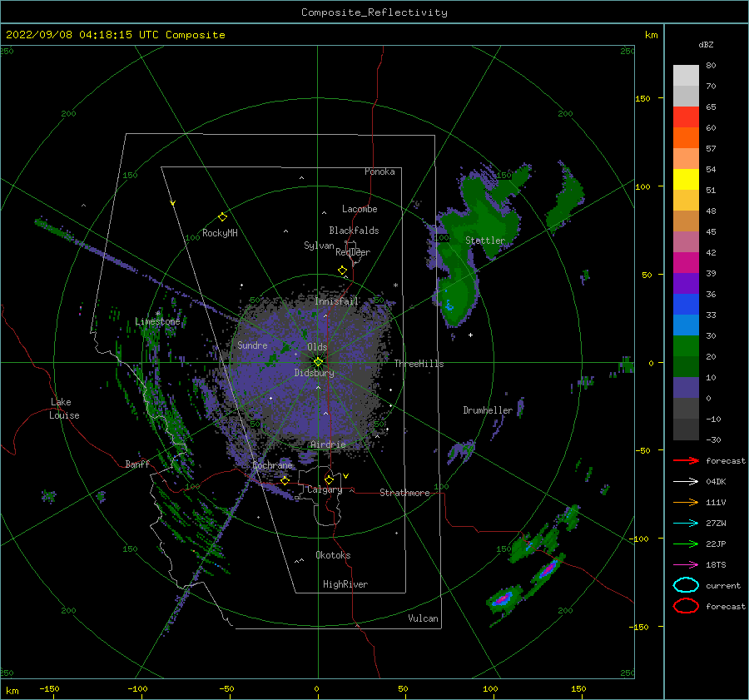The height and width of the screenshot is (700, 749).
Task: Click the orange 111V arrow in legend
Action: [x=686, y=502]
